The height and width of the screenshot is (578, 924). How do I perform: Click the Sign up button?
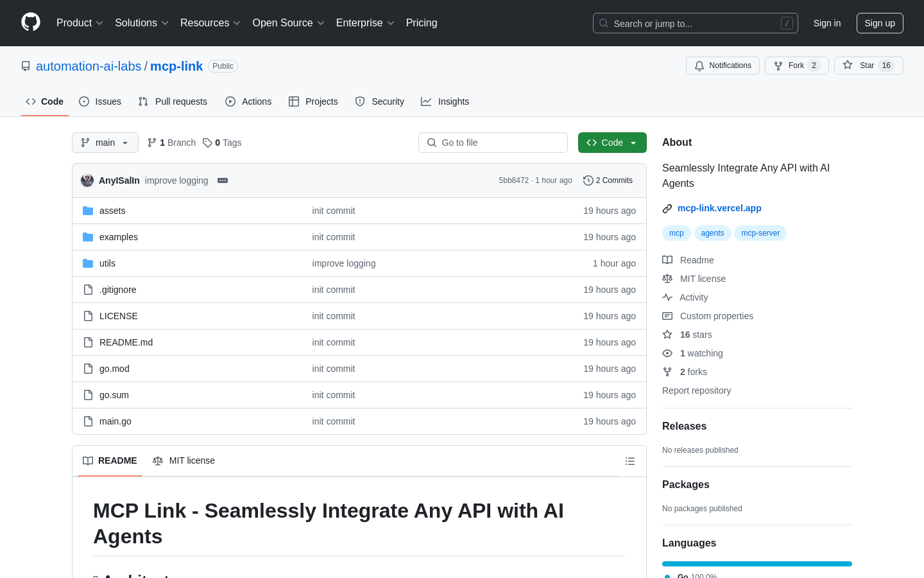tap(880, 23)
